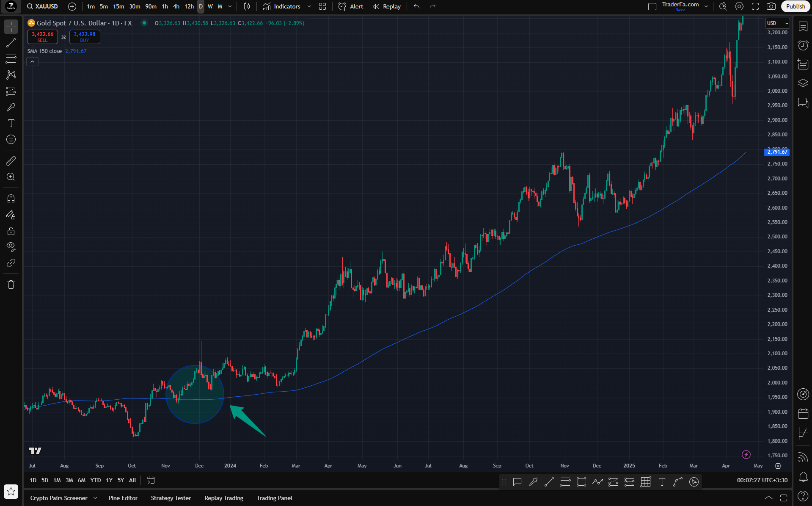Open the date range go-to icon

click(x=151, y=480)
